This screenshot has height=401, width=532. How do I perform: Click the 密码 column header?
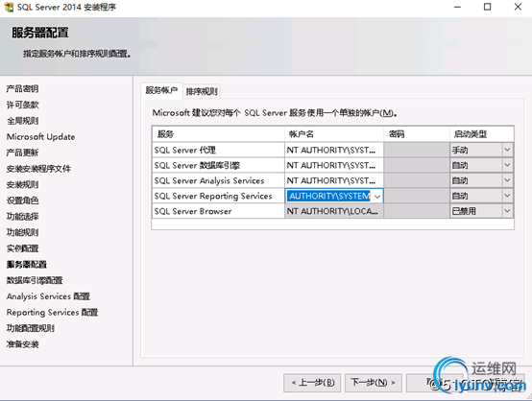pos(417,134)
